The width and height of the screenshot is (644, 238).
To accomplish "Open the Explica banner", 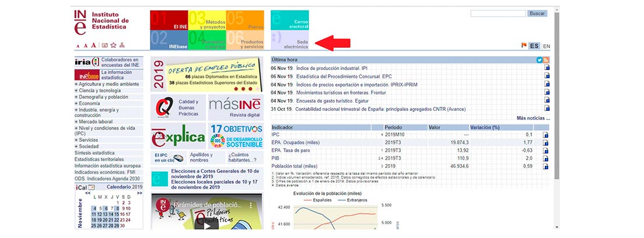I will coord(178,136).
